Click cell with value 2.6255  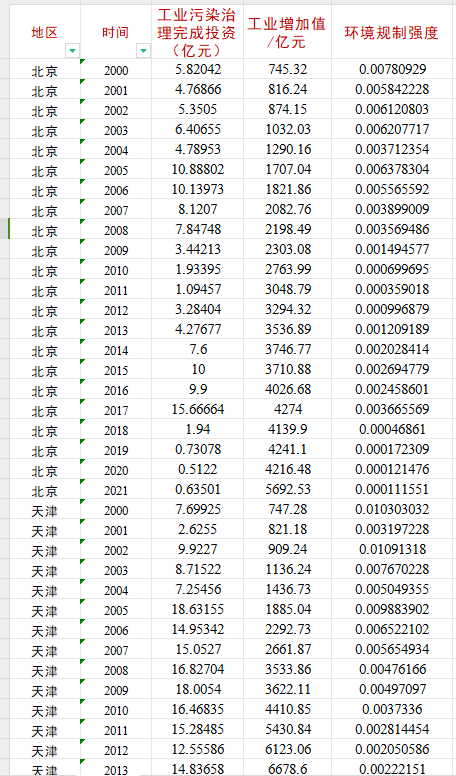tap(198, 530)
